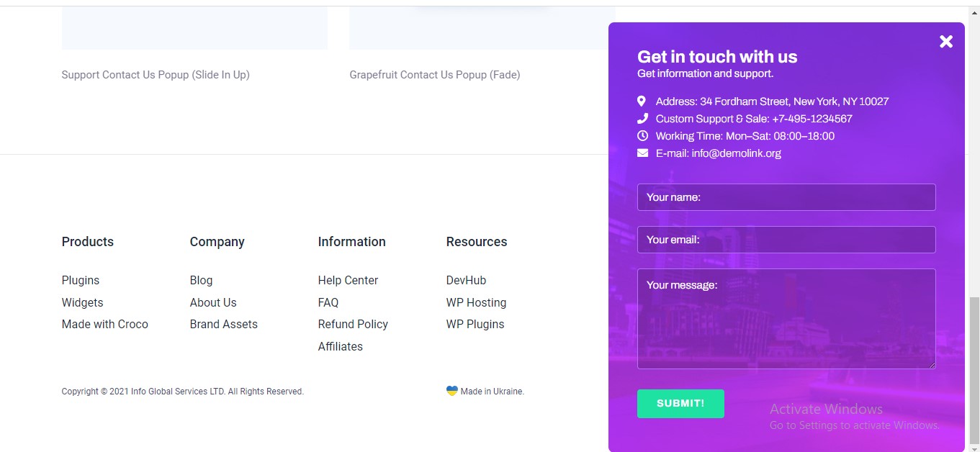The image size is (980, 452).
Task: Click the Ukraine heart icon in footer
Action: [452, 391]
